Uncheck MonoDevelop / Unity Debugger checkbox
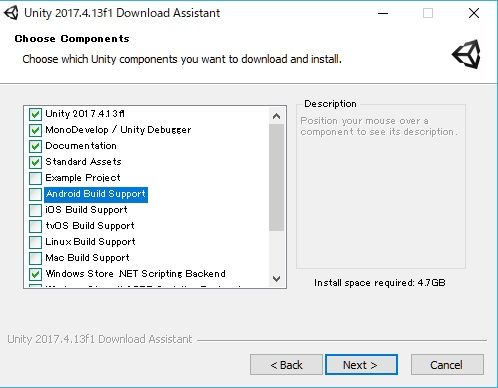Viewport: 498px width, 388px height. (35, 130)
